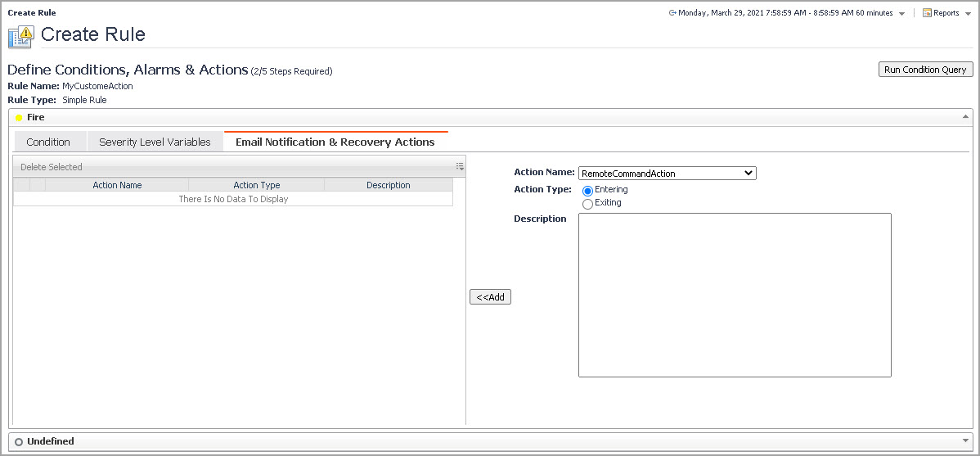Expand the Undefined section

click(966, 441)
